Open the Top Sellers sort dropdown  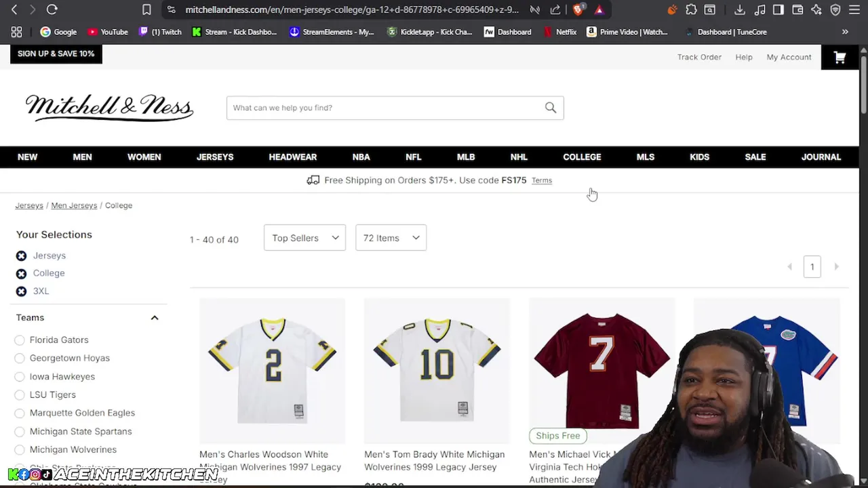(304, 238)
